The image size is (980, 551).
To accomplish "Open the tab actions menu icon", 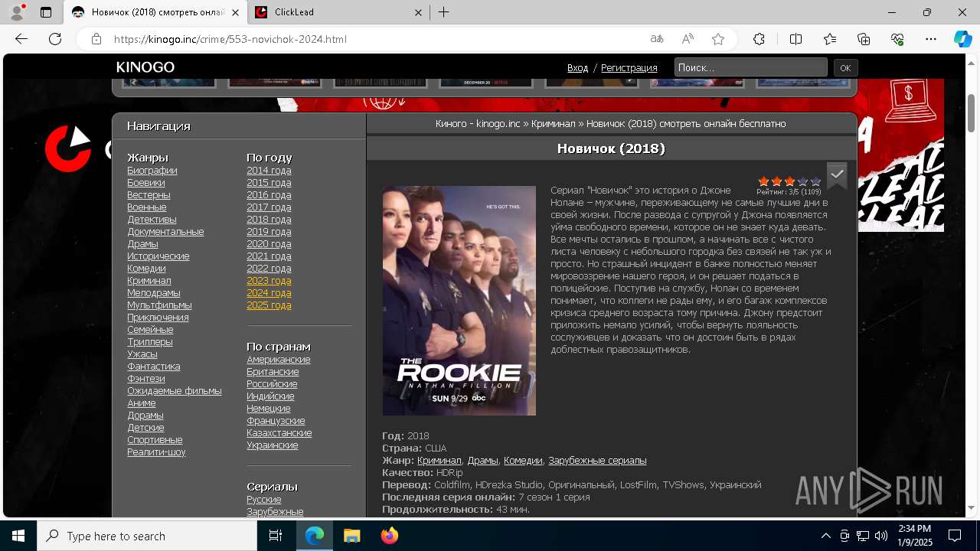I will click(46, 12).
